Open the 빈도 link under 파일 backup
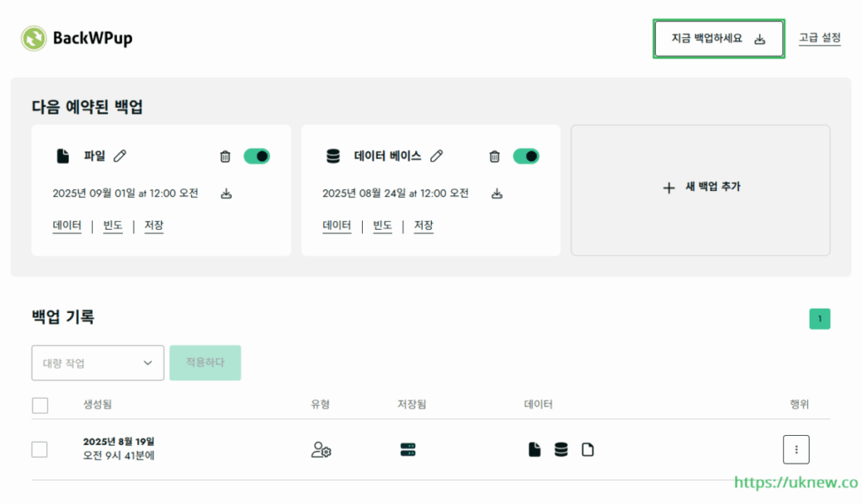Viewport: 862px width, 504px height. (x=113, y=225)
